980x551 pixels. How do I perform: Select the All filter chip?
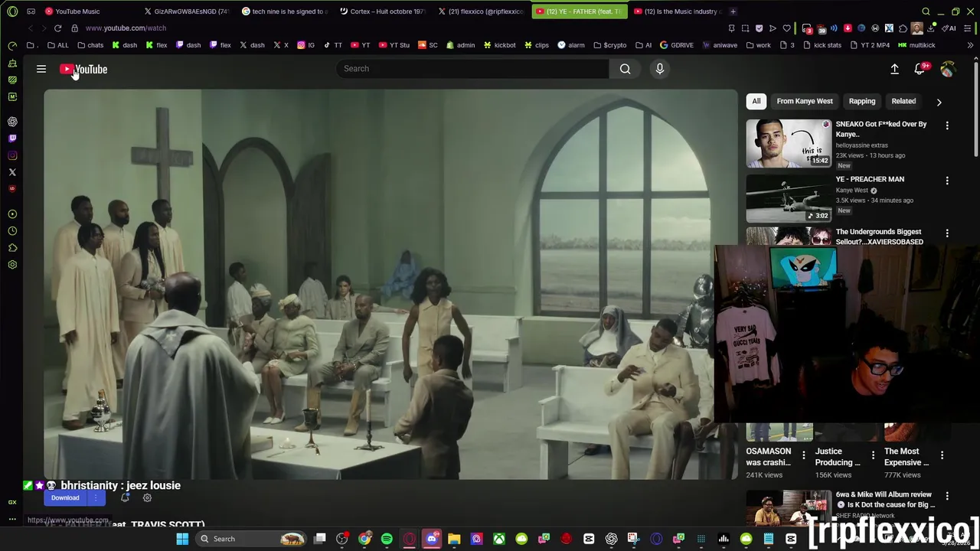756,101
